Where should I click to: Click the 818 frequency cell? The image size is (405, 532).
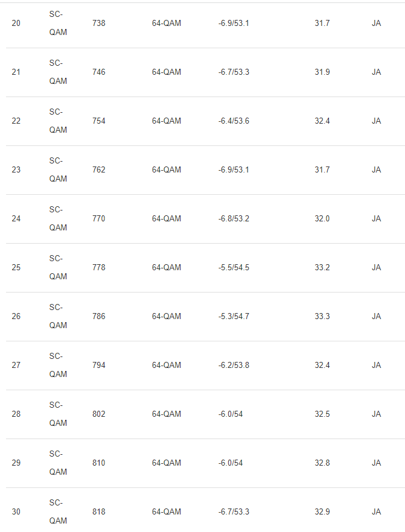98,512
